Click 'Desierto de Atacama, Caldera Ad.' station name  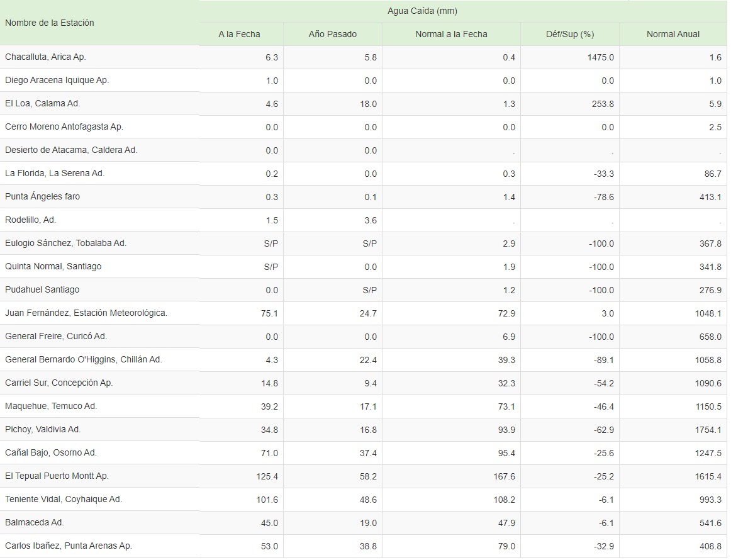[71, 150]
